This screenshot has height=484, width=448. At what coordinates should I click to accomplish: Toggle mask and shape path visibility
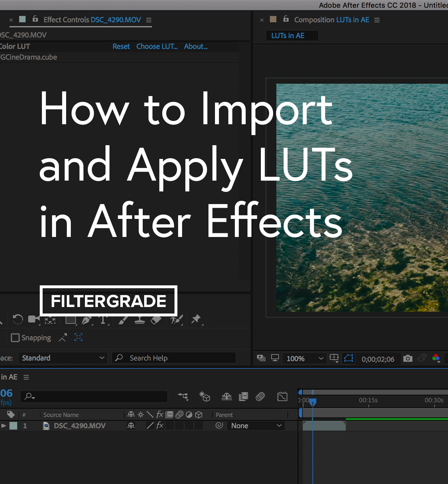tap(349, 358)
